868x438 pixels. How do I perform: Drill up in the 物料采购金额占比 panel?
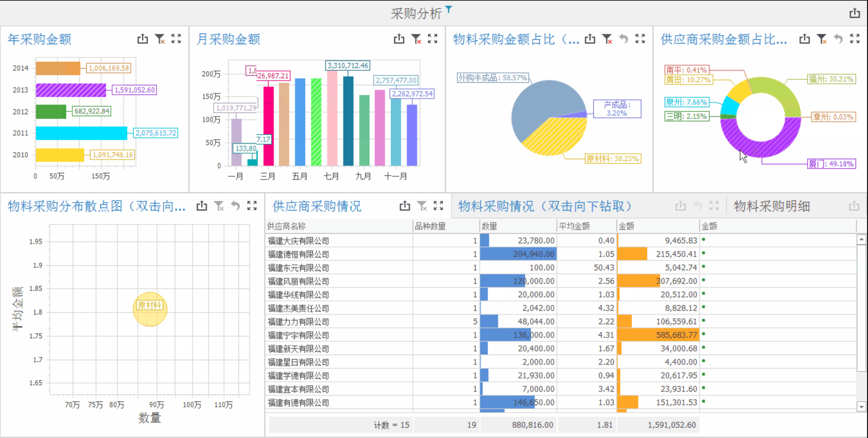click(624, 39)
